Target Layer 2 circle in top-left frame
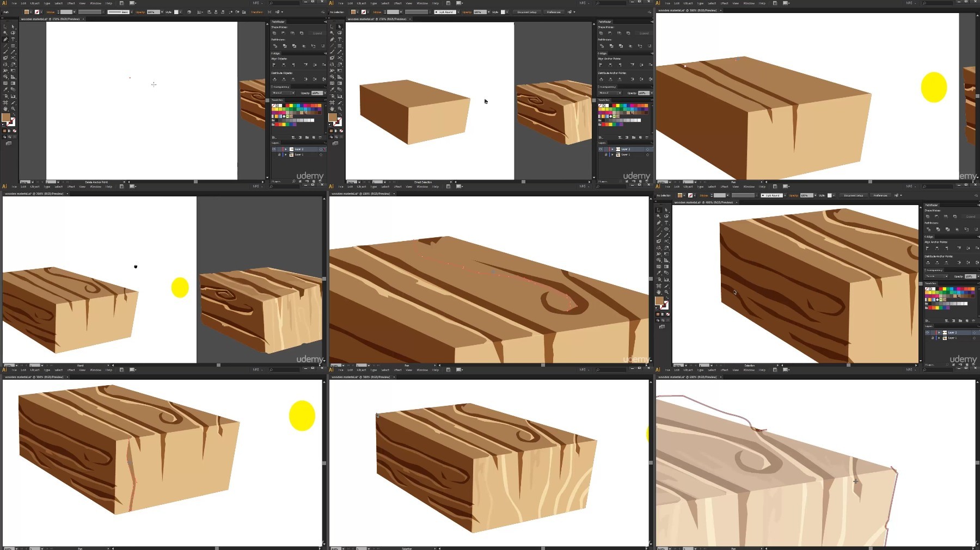Screen dimensions: 980x550 click(321, 149)
